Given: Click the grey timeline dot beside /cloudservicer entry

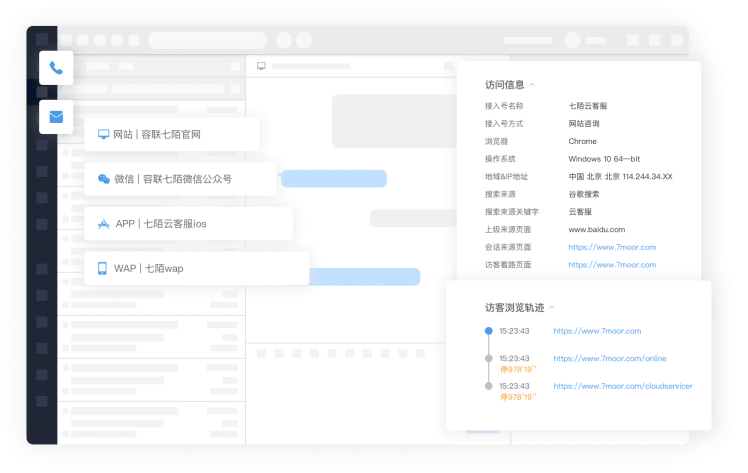Looking at the screenshot, I should (488, 386).
